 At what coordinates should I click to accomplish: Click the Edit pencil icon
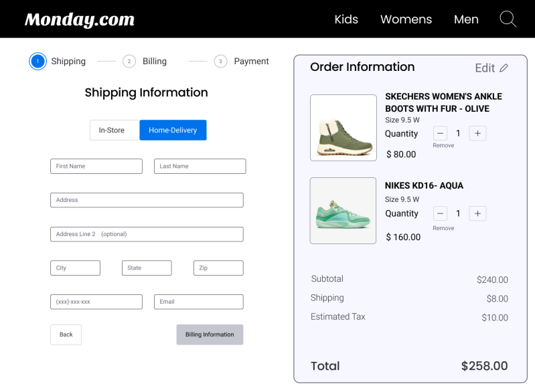coord(504,68)
